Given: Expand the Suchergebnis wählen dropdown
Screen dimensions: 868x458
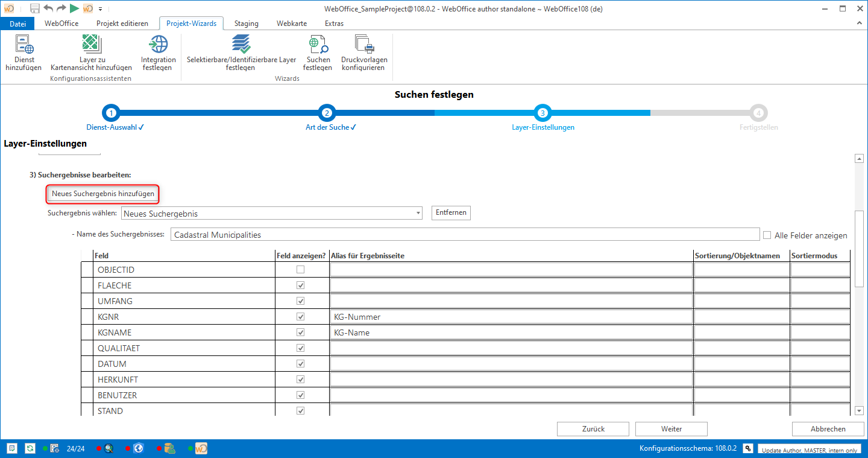Looking at the screenshot, I should click(418, 214).
